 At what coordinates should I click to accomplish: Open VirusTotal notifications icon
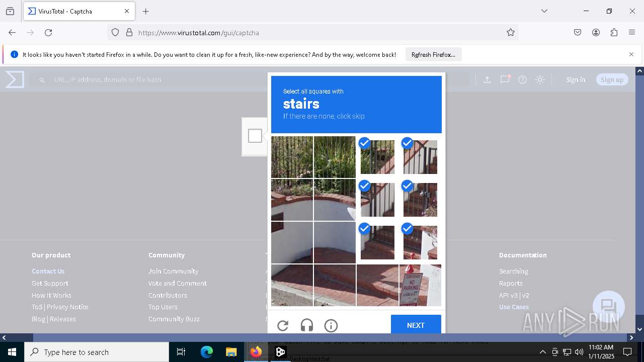click(505, 79)
